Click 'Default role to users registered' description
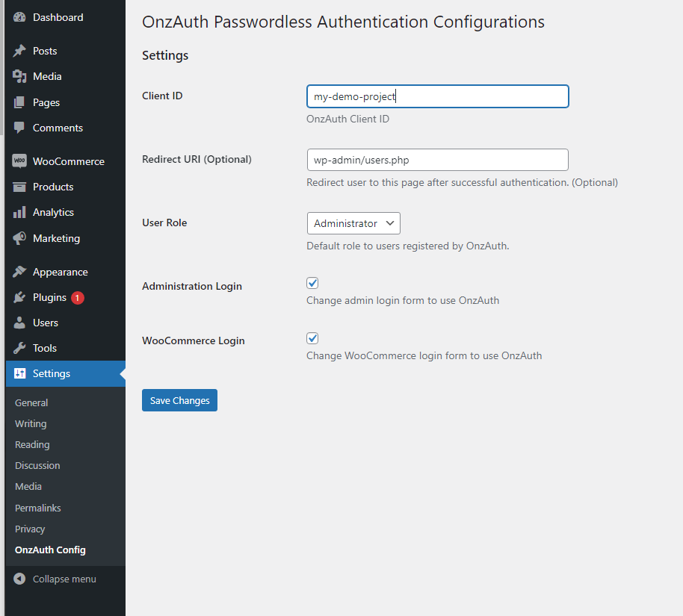This screenshot has width=683, height=616. tap(408, 246)
